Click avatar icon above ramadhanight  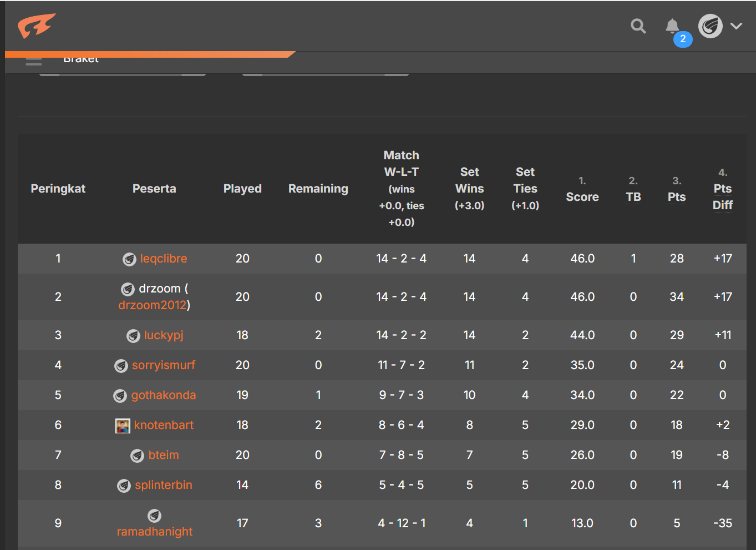pos(154,516)
